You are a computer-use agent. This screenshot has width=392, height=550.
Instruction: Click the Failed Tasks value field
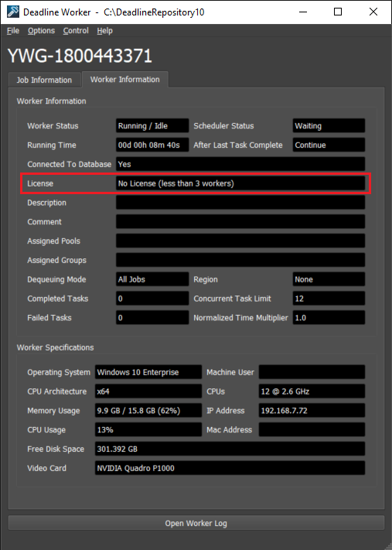coord(152,318)
